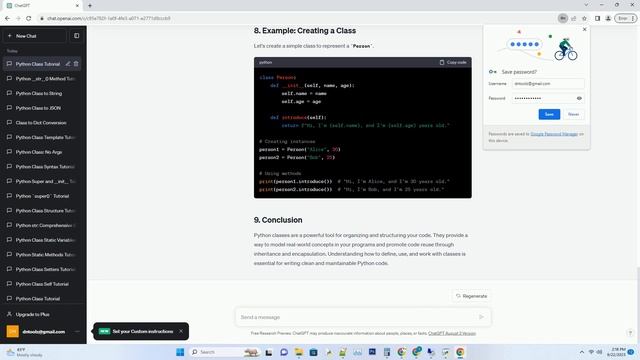Open the highlighted Python Class Tutorial chat
640x360 pixels.
coord(38,64)
